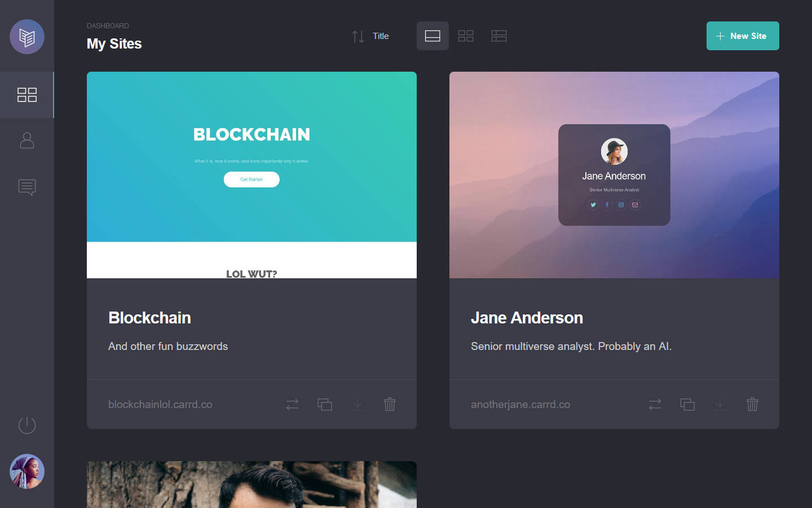
Task: Switch to small grid view
Action: coord(466,36)
